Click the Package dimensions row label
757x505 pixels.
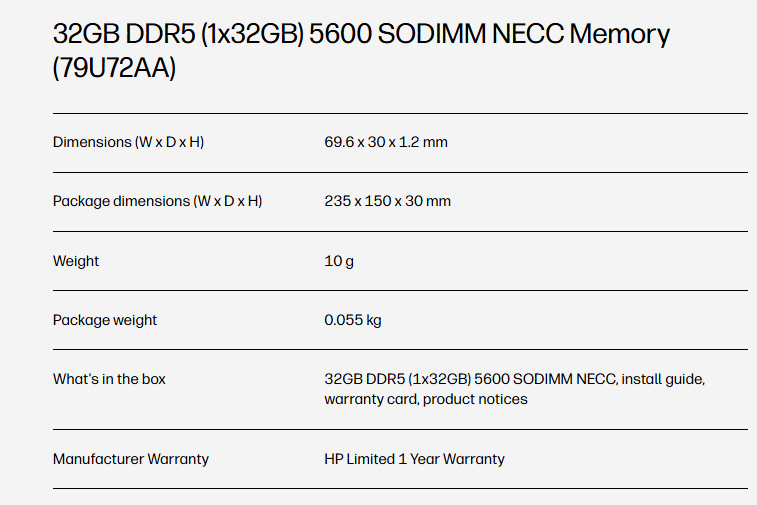tap(157, 201)
